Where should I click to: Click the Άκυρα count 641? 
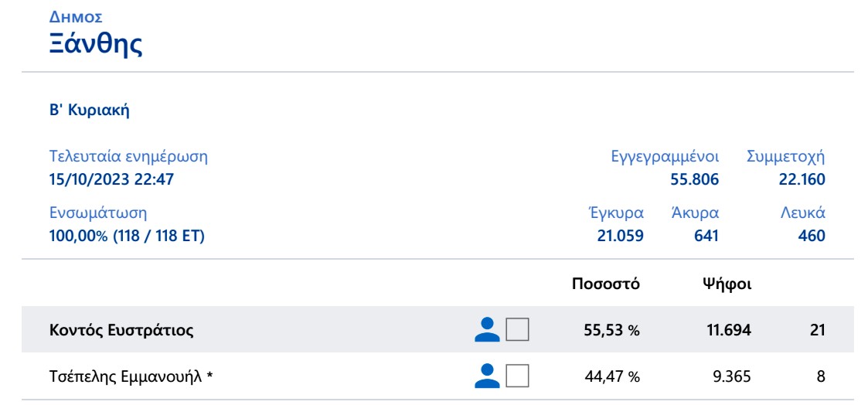coord(706,236)
